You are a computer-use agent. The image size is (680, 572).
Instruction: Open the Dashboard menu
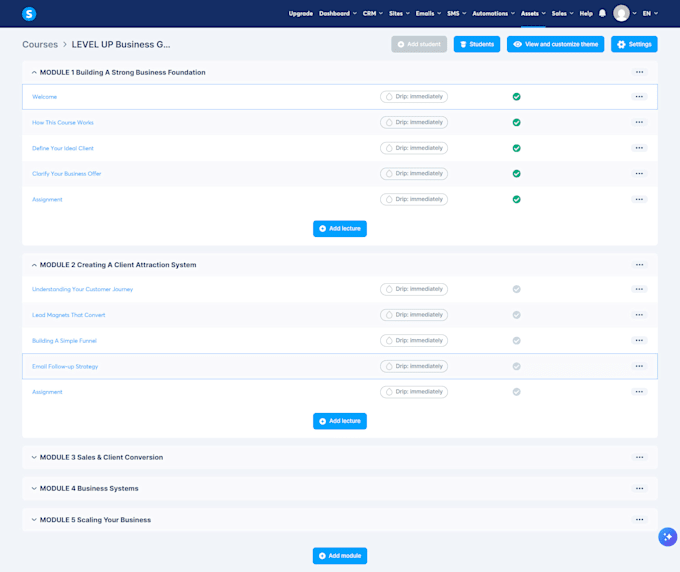coord(338,13)
